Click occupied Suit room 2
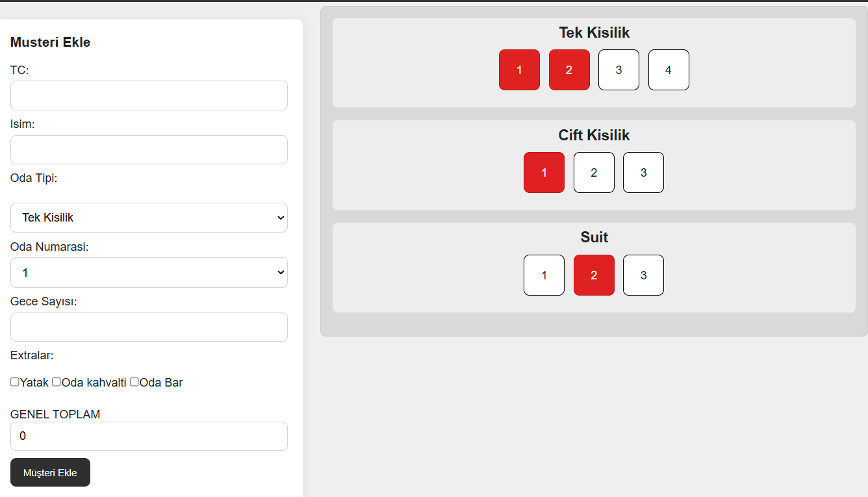This screenshot has width=868, height=497. [x=594, y=275]
